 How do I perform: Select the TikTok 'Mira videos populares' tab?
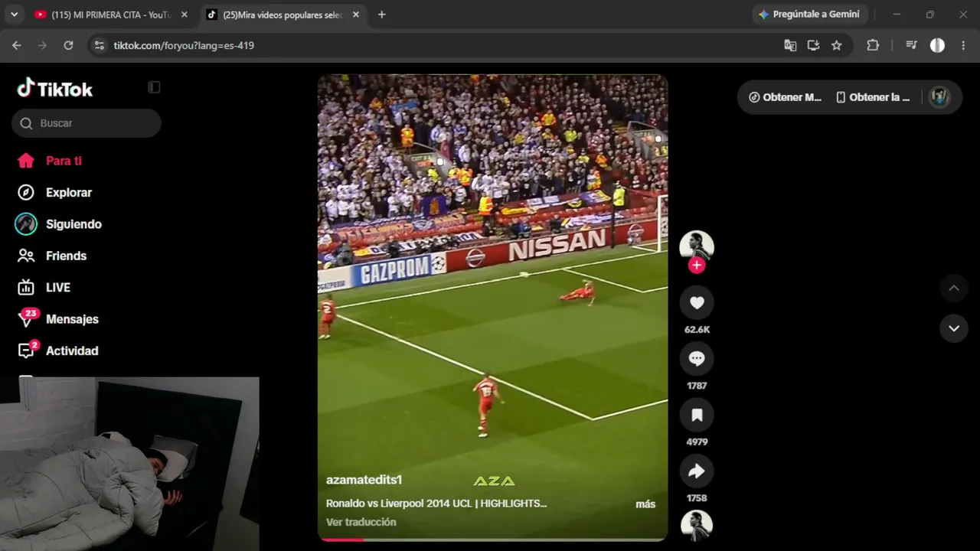tap(283, 15)
